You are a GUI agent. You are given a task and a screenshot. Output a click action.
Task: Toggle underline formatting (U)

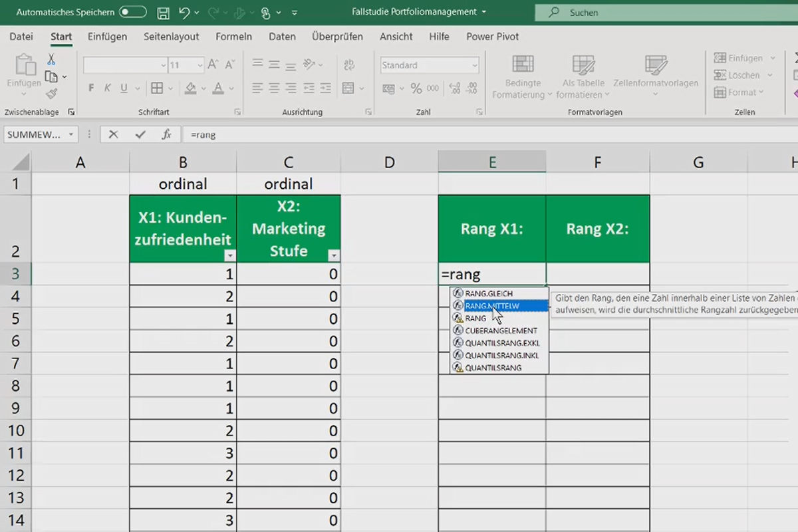[124, 88]
